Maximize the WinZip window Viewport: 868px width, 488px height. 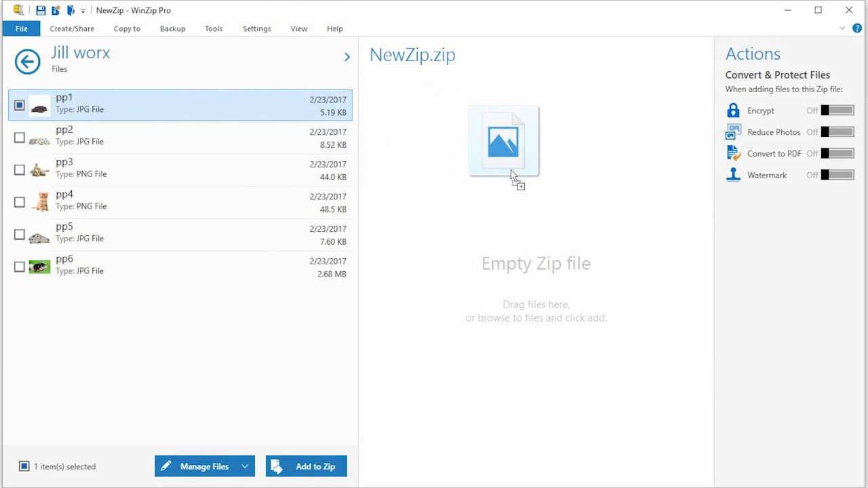click(818, 10)
